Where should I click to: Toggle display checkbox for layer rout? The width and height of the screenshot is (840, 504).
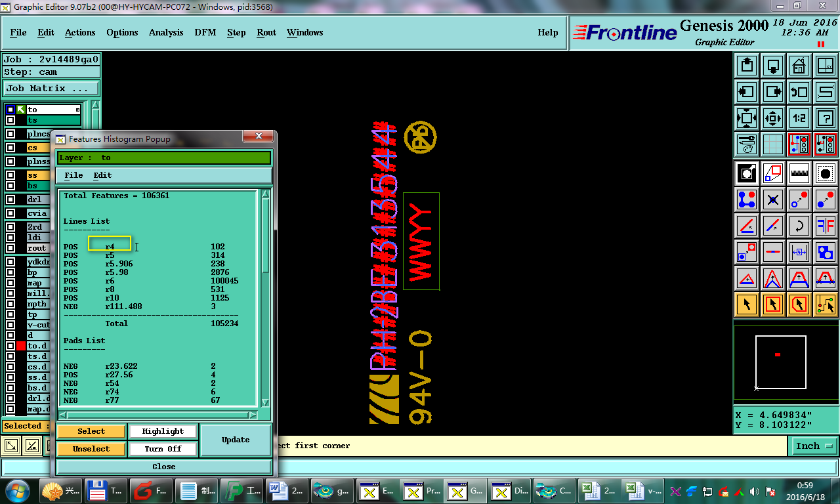click(x=10, y=248)
